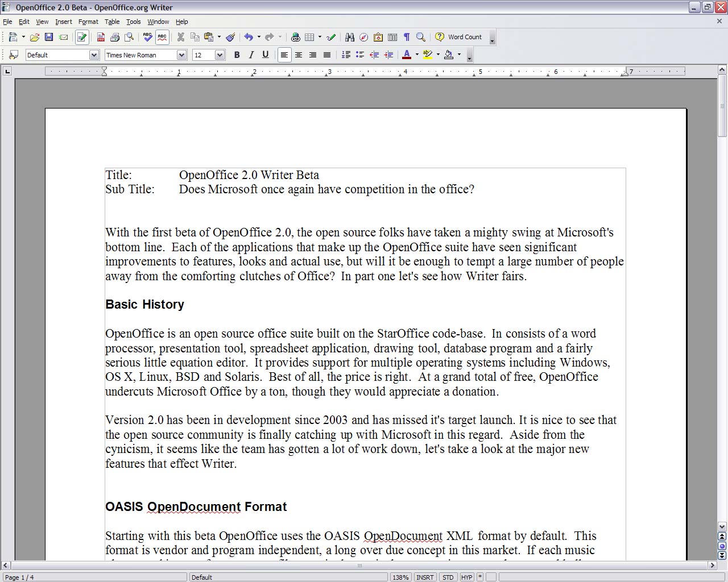
Task: Increase paragraph indent
Action: click(x=388, y=55)
